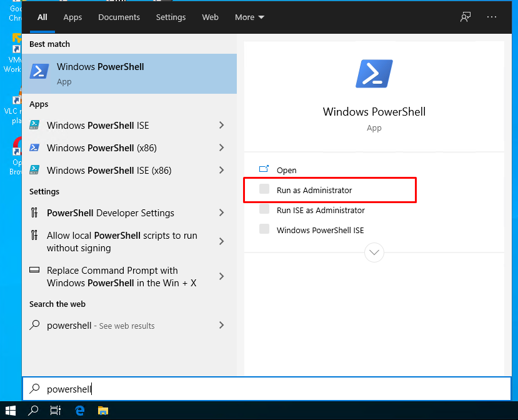This screenshot has width=518, height=420.
Task: Choose Run ISE as Administrator
Action: [x=321, y=210]
